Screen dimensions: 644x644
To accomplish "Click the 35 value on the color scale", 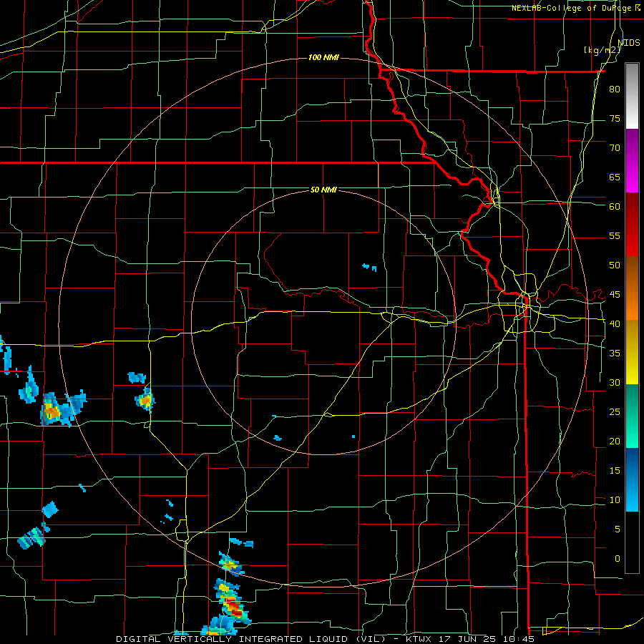I will click(615, 353).
